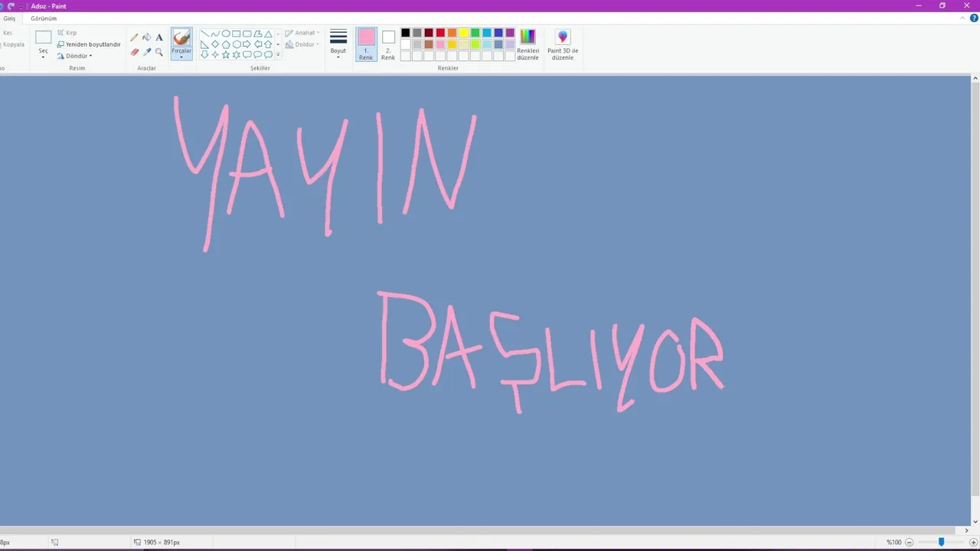Choose the polygon shape

tap(258, 34)
